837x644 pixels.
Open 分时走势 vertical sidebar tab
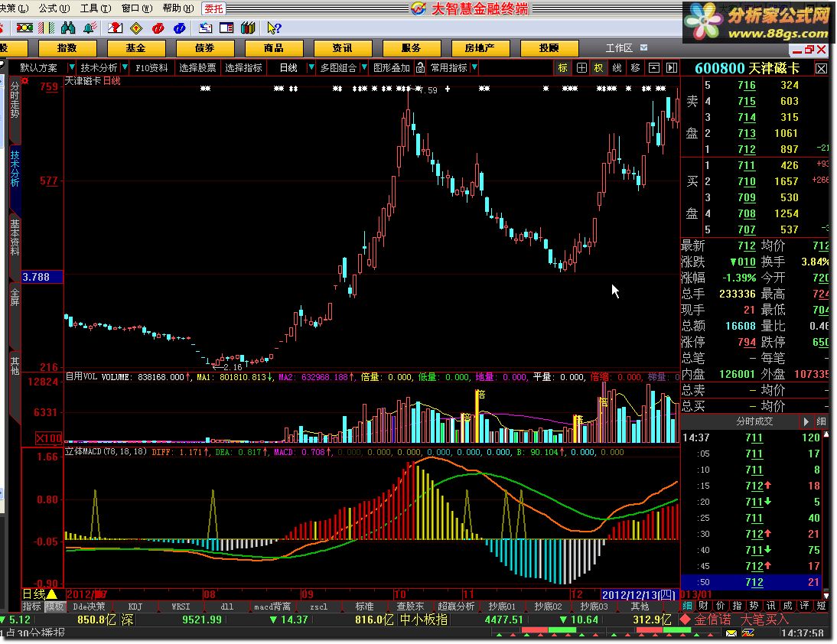(x=15, y=99)
